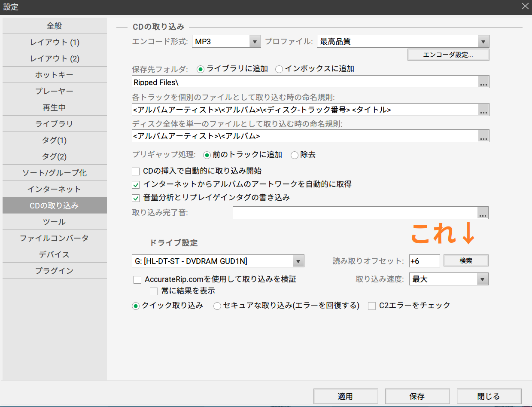Click the エンコーダ設定... button
Screen dimensions: 532x407
point(448,55)
